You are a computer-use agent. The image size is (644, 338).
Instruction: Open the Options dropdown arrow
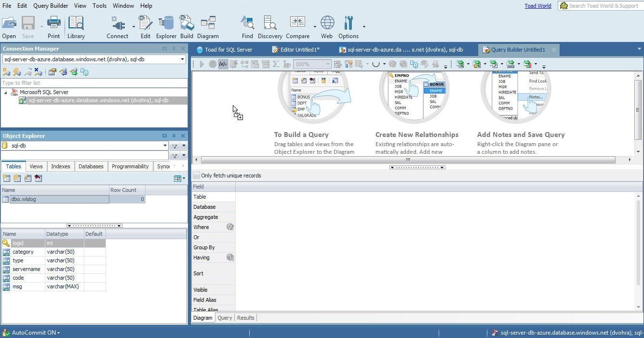(364, 27)
